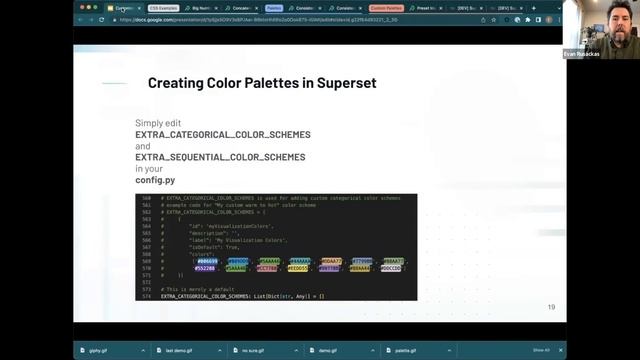Click the #EEDD55 yellow color chip
Image resolution: width=640 pixels, height=360 pixels.
point(298,268)
